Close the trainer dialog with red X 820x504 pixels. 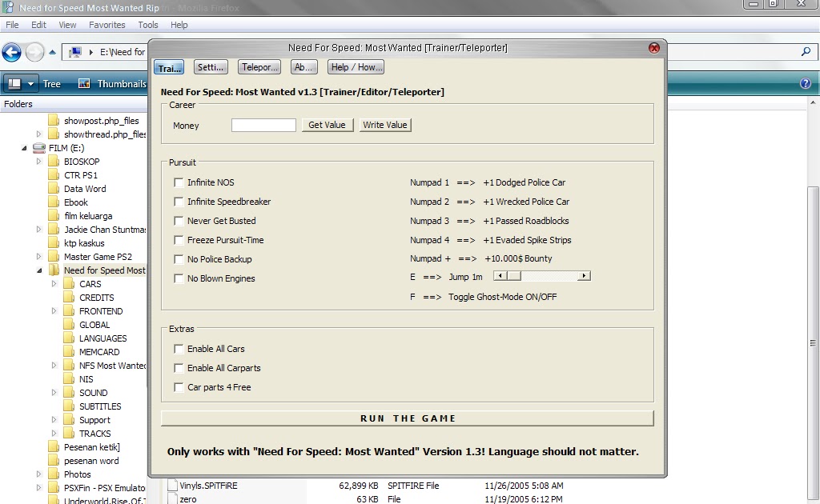coord(653,48)
